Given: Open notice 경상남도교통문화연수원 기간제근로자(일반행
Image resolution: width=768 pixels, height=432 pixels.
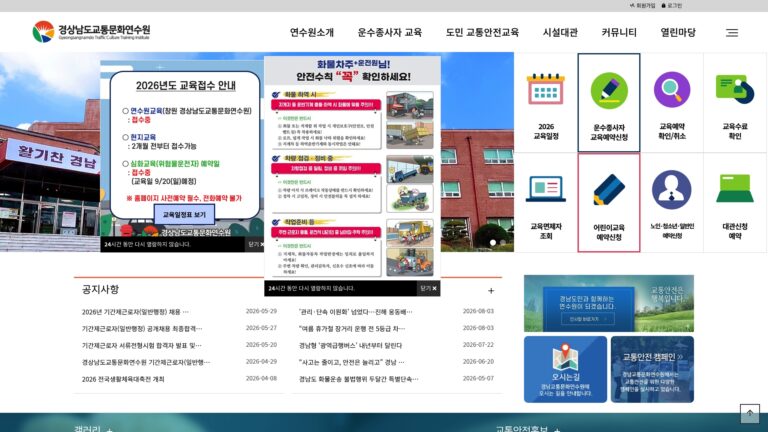Looking at the screenshot, I should click(146, 362).
